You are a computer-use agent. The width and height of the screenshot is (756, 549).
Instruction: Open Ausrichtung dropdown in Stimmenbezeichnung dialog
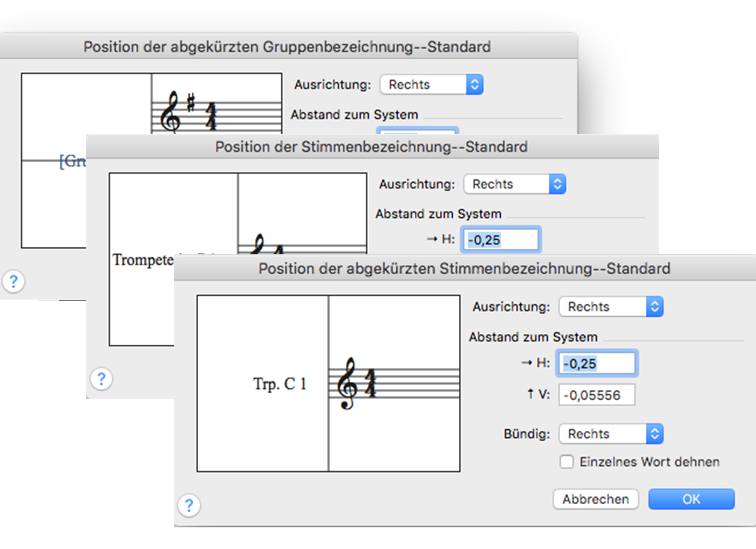pos(514,184)
